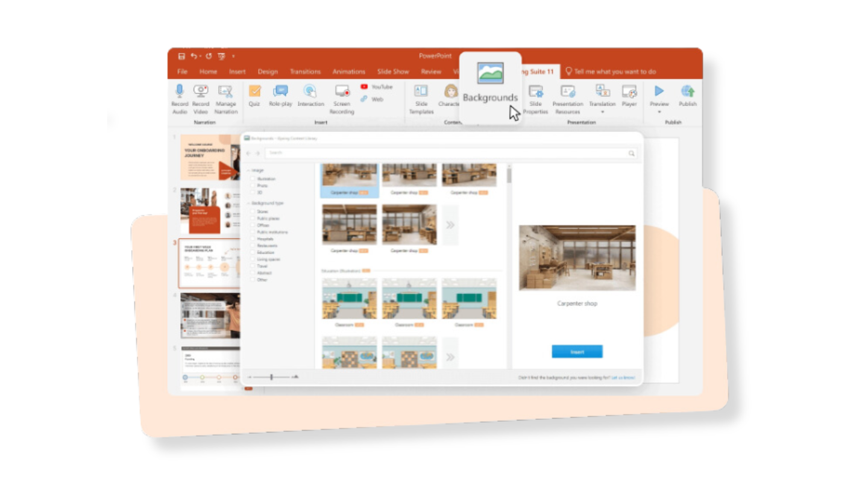Check the Illustration image filter
868x488 pixels.
[x=254, y=178]
